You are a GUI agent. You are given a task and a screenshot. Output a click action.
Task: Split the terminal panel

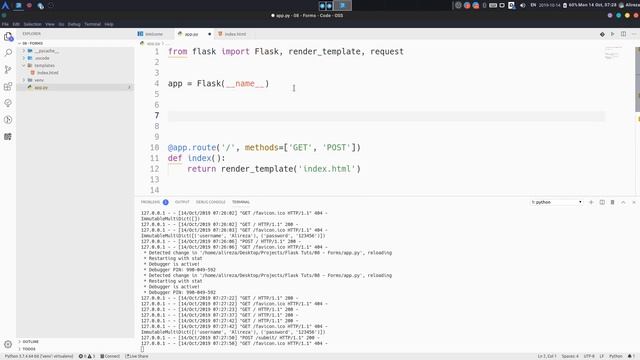[602, 202]
